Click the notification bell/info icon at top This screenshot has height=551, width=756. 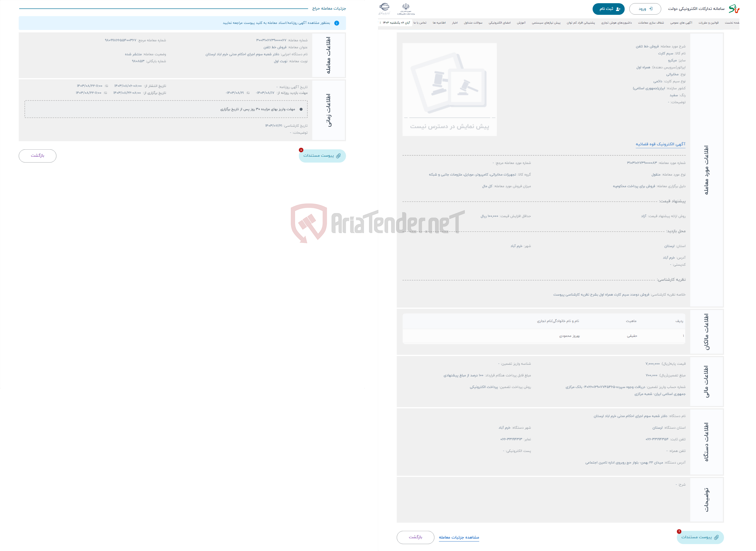[338, 24]
